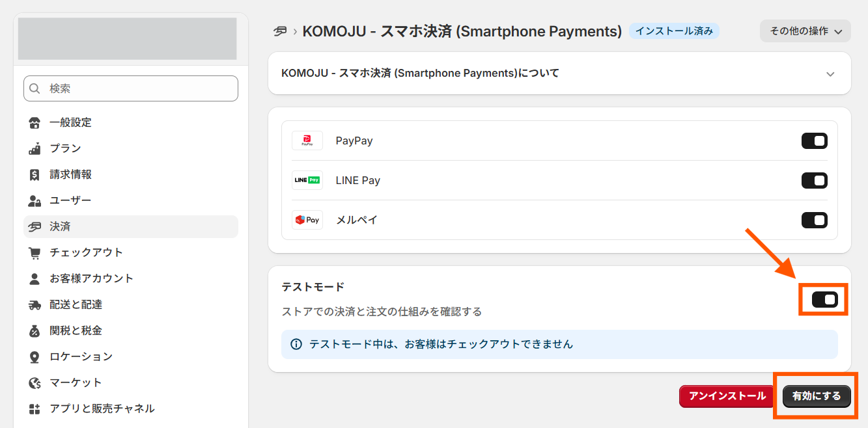The width and height of the screenshot is (868, 428).
Task: Click the メルペイ label text
Action: pyautogui.click(x=357, y=220)
